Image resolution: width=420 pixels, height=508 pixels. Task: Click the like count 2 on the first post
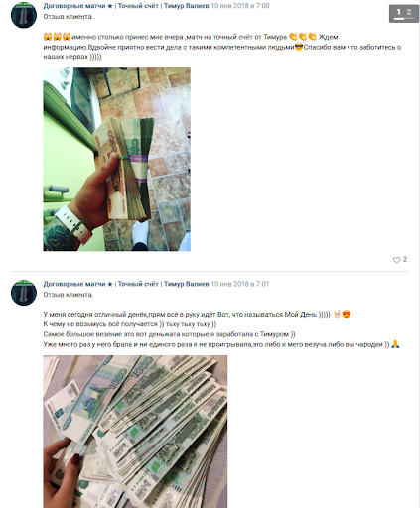[405, 259]
